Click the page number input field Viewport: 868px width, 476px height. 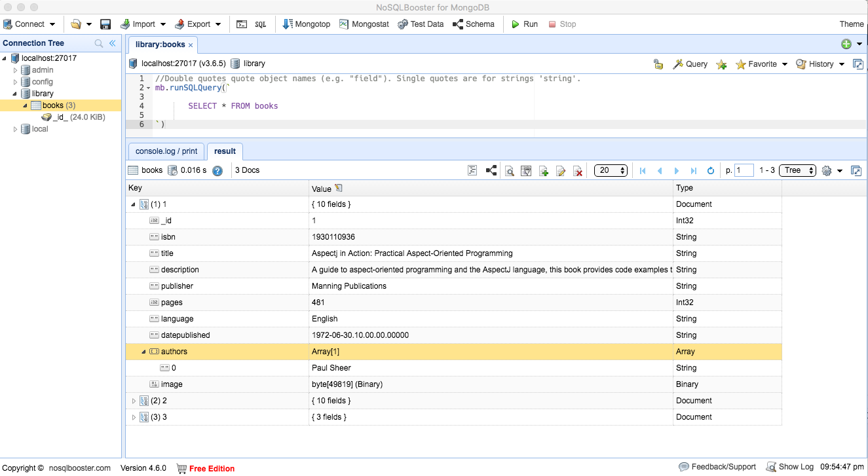tap(744, 170)
